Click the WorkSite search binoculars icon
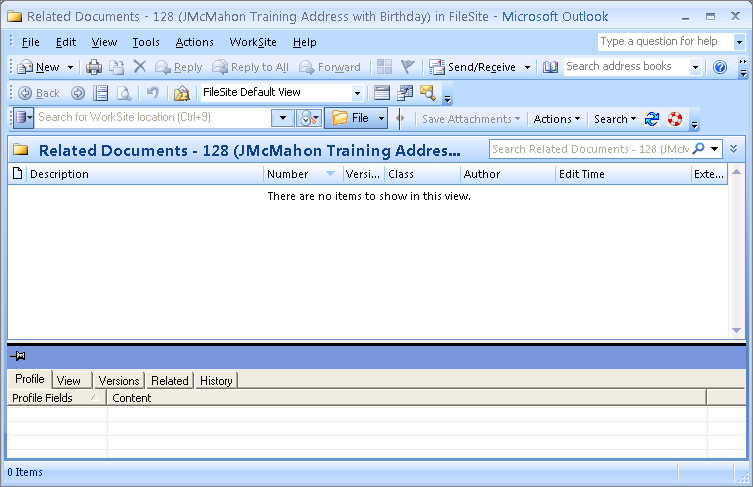This screenshot has width=753, height=487. (x=309, y=118)
